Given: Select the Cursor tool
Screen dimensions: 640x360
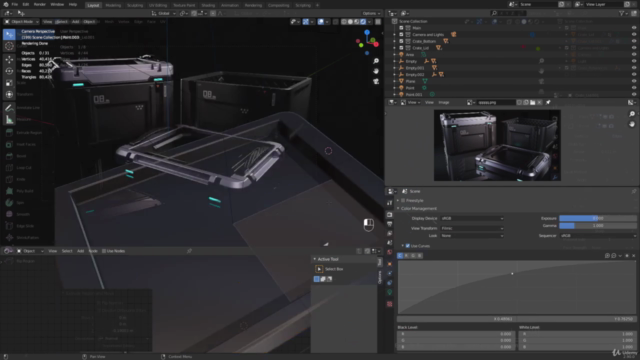Looking at the screenshot, I should pos(9,46).
